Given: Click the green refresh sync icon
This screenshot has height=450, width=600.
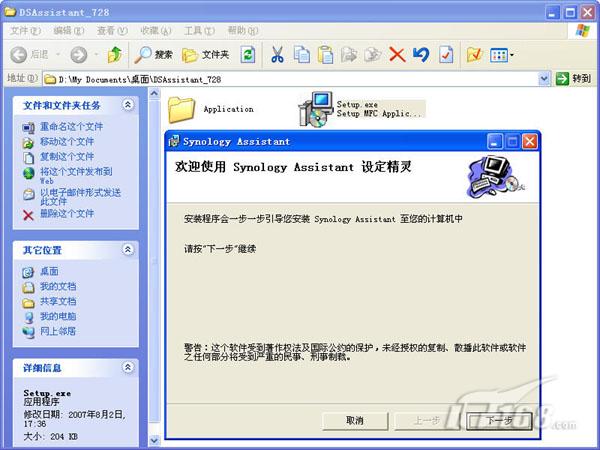Looking at the screenshot, I should [248, 55].
